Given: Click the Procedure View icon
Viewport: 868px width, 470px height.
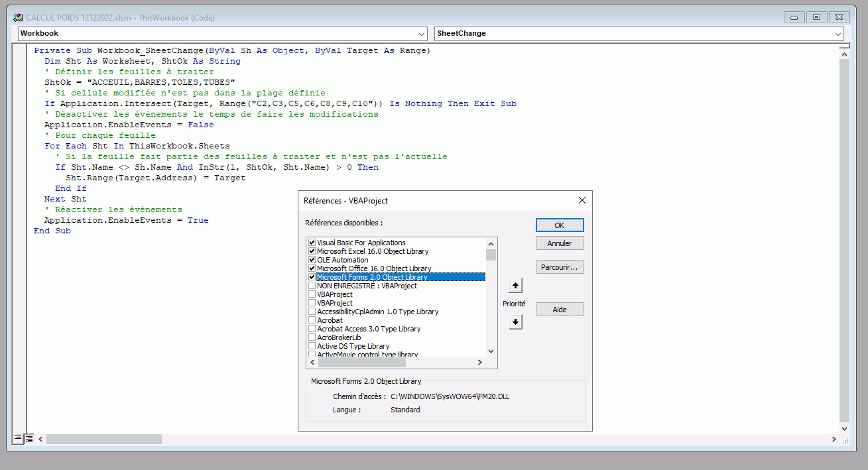Looking at the screenshot, I should 18,438.
